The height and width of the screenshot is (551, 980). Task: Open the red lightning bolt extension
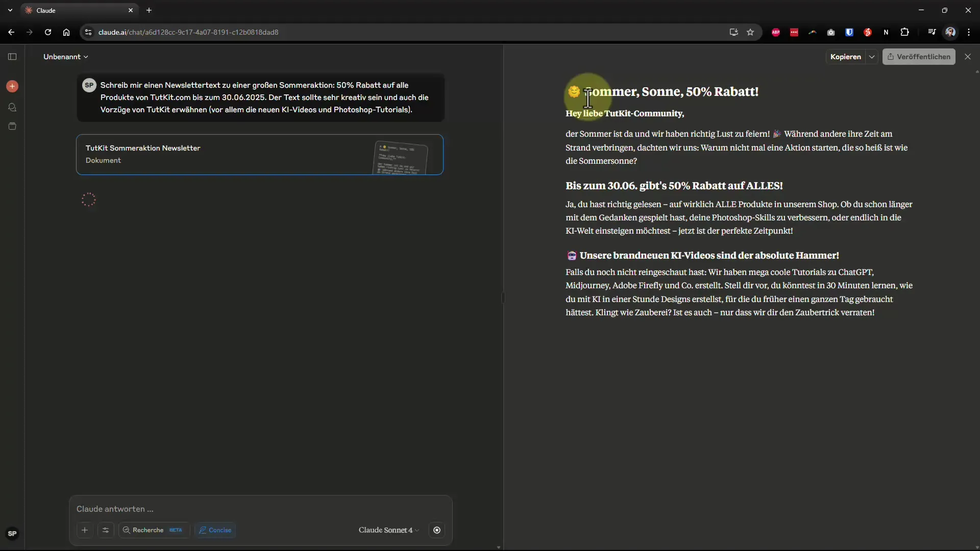(x=868, y=32)
